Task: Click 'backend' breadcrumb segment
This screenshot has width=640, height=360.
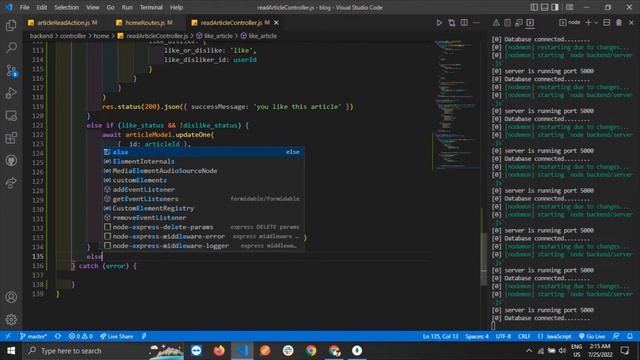Action: pos(41,36)
